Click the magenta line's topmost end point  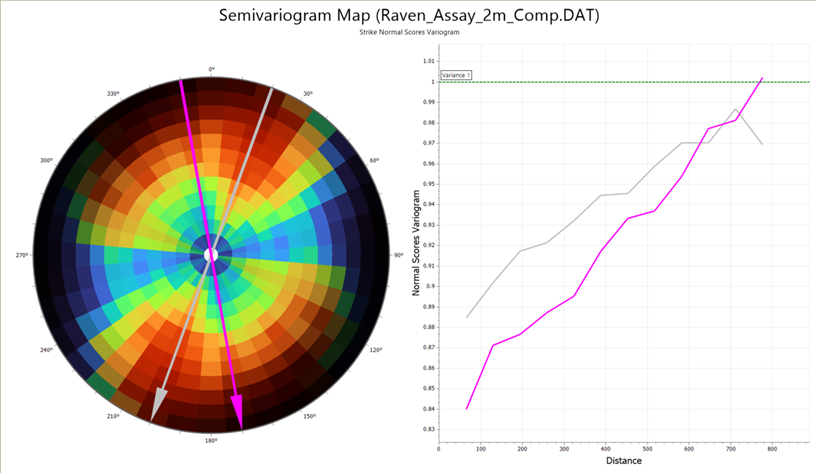(763, 78)
